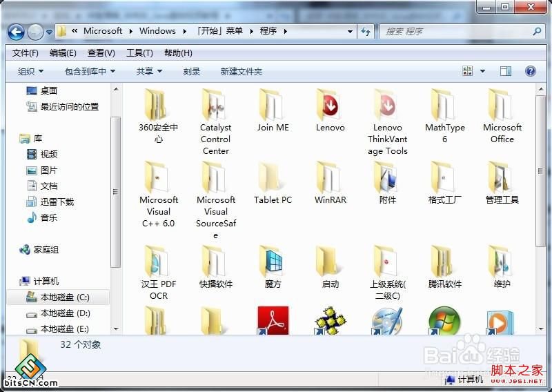
Task: Click the 搜索 程序 search box
Action: click(462, 32)
